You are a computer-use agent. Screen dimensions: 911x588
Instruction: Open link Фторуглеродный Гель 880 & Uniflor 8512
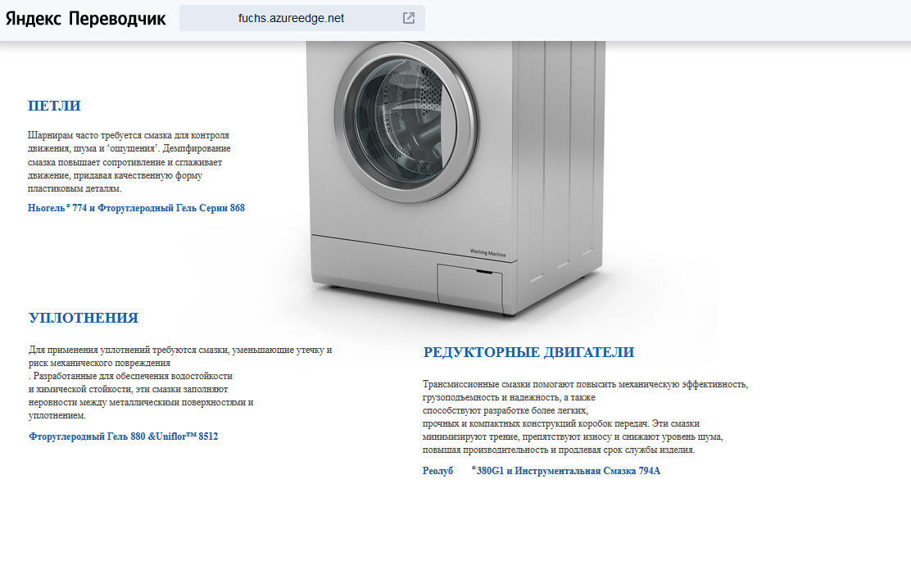click(123, 436)
